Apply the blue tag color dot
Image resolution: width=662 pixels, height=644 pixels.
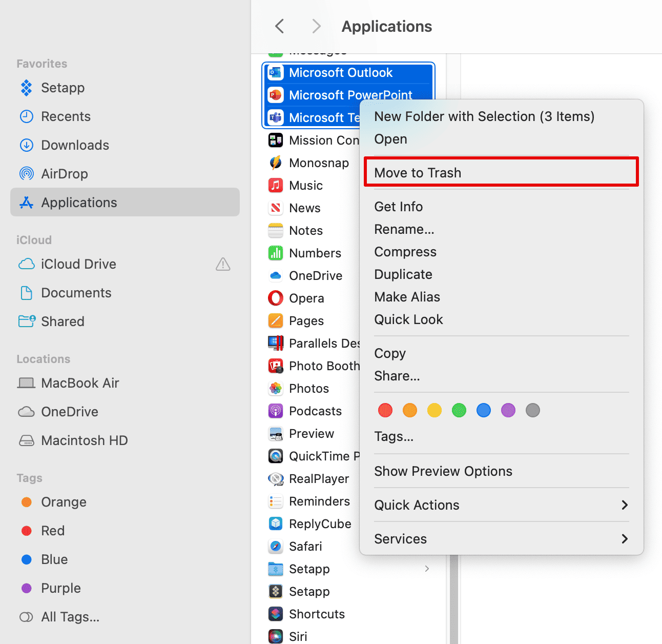(484, 410)
